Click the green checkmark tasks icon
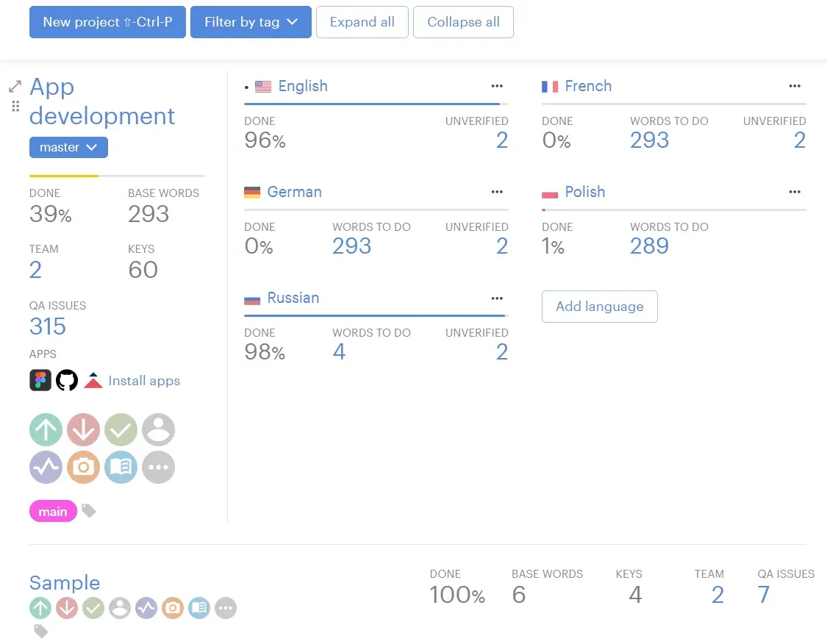Screen dimensions: 827x644 (121, 429)
